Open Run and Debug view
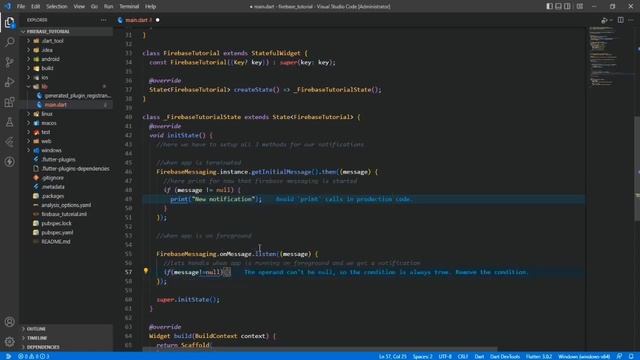 click(x=9, y=82)
